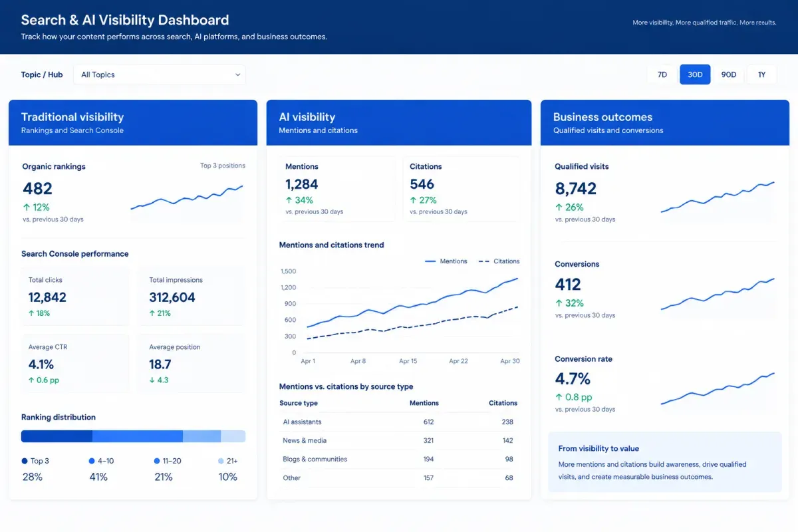This screenshot has height=532, width=798.
Task: Click the Business outcomes panel header
Action: coord(665,122)
